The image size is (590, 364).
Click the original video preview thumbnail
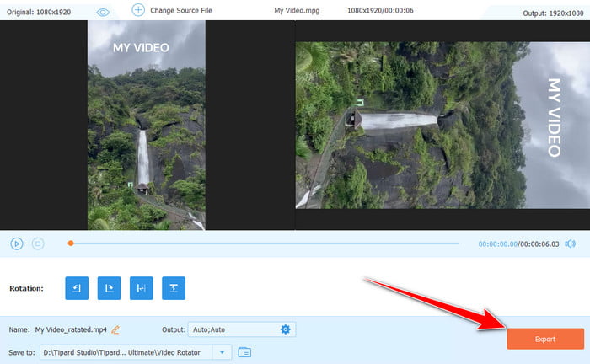pos(147,125)
